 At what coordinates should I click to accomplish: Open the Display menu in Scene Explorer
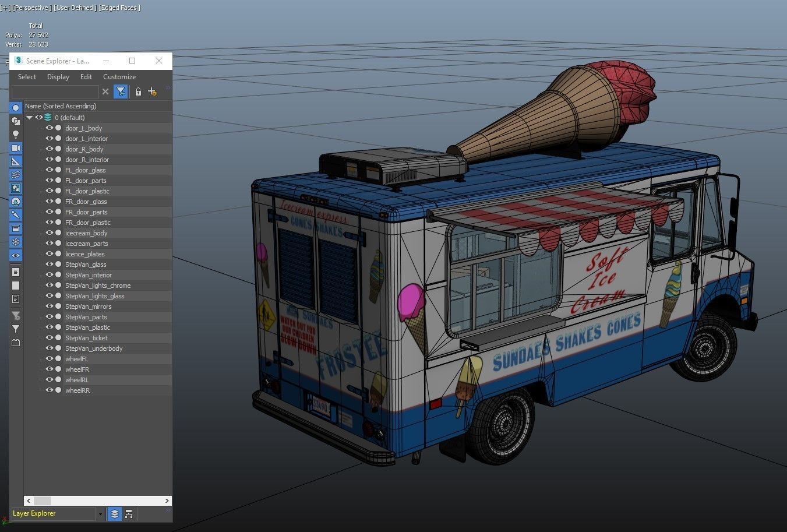[58, 77]
